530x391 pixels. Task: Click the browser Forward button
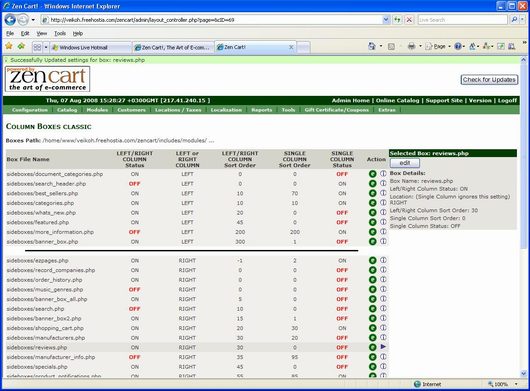tap(23, 20)
